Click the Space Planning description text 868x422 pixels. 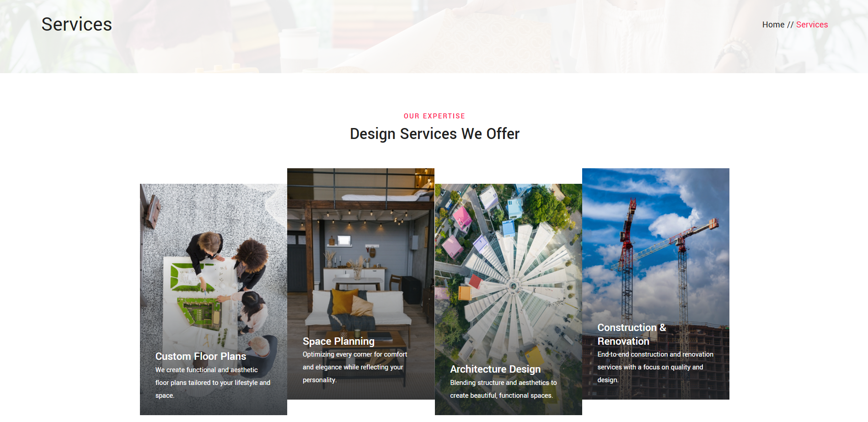[355, 367]
